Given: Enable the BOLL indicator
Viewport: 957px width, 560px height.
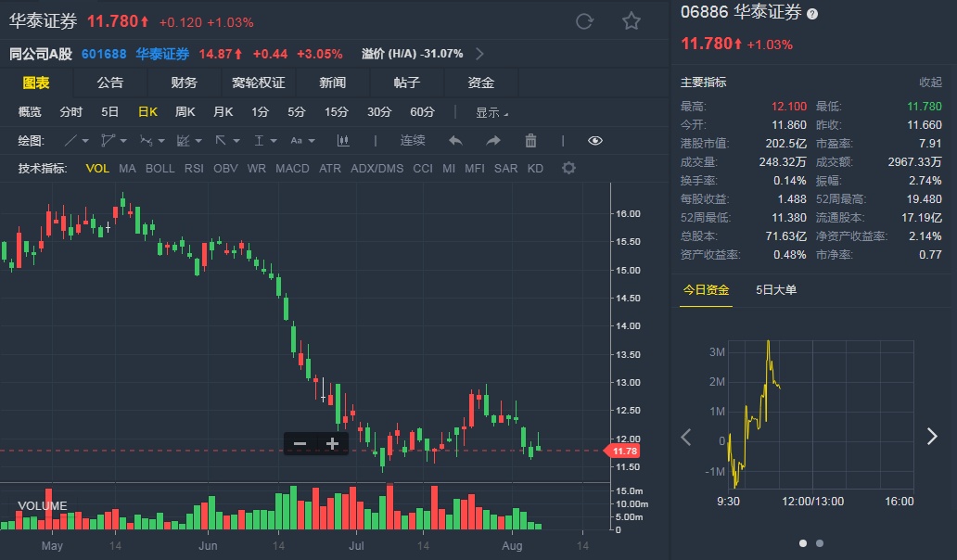Looking at the screenshot, I should pos(159,169).
